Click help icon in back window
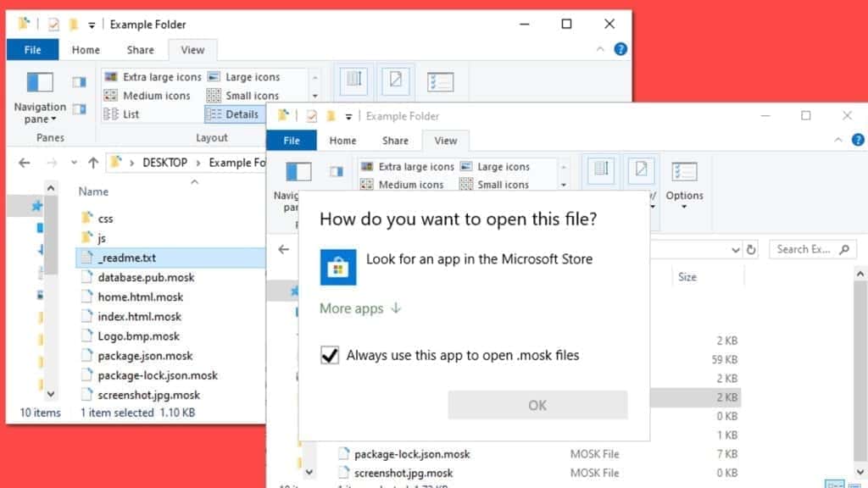The image size is (868, 488). (620, 49)
